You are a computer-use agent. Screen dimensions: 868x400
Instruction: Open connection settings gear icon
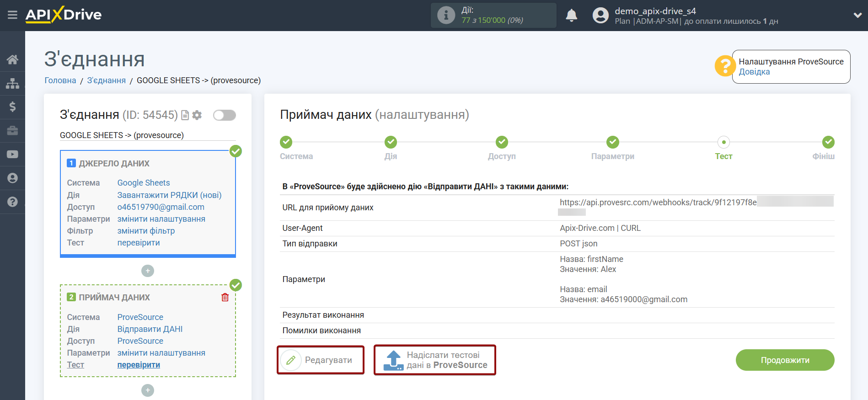(197, 115)
